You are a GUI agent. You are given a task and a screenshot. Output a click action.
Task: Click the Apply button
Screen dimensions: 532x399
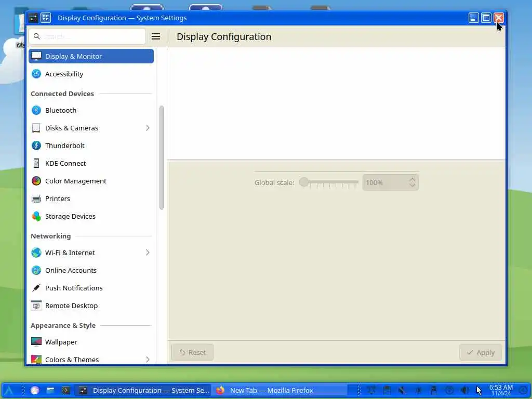pos(481,353)
